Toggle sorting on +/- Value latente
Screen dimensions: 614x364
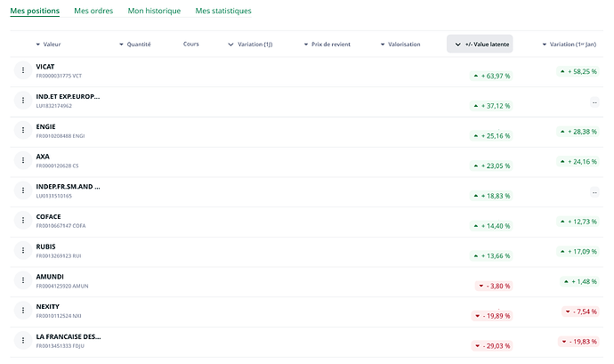tap(480, 44)
